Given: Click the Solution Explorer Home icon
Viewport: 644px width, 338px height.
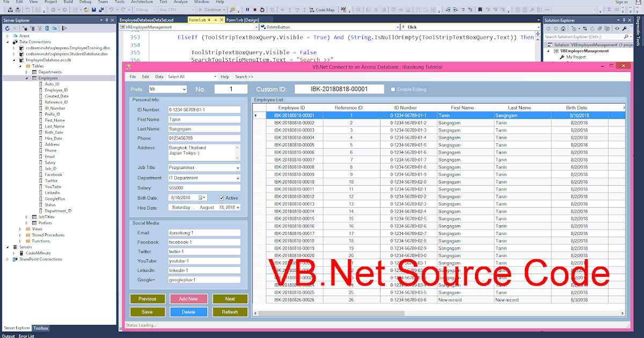Looking at the screenshot, I should [x=562, y=28].
